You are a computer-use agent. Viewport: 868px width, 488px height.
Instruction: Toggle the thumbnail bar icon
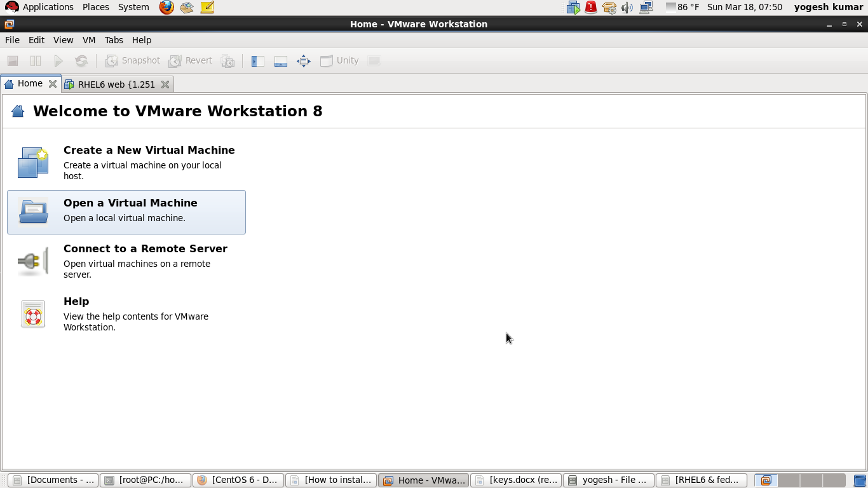pyautogui.click(x=280, y=61)
